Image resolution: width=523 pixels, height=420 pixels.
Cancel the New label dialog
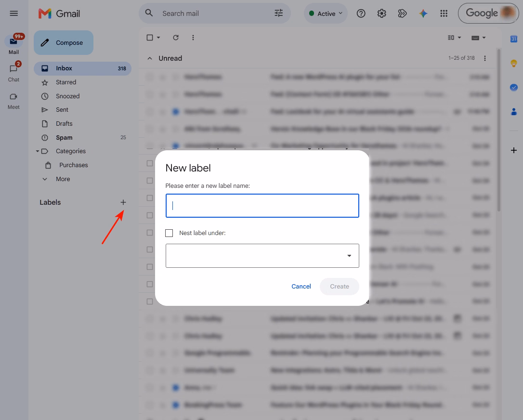click(301, 287)
